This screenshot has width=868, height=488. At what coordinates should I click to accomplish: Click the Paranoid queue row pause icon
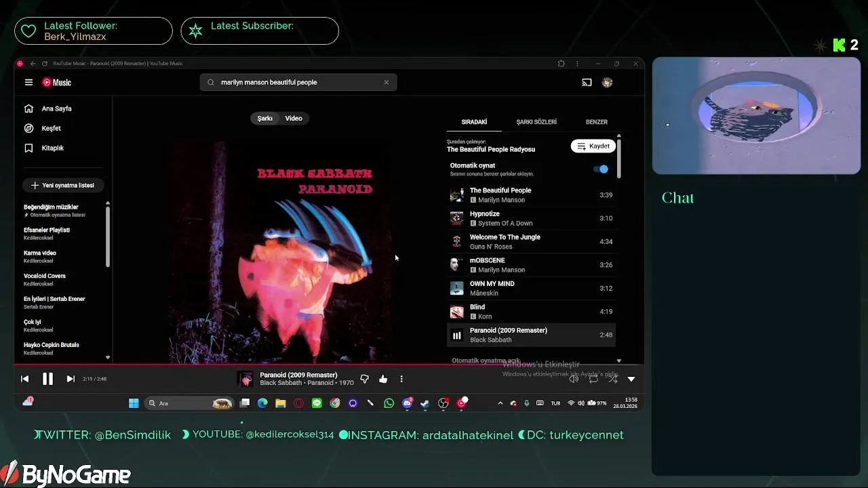point(457,335)
